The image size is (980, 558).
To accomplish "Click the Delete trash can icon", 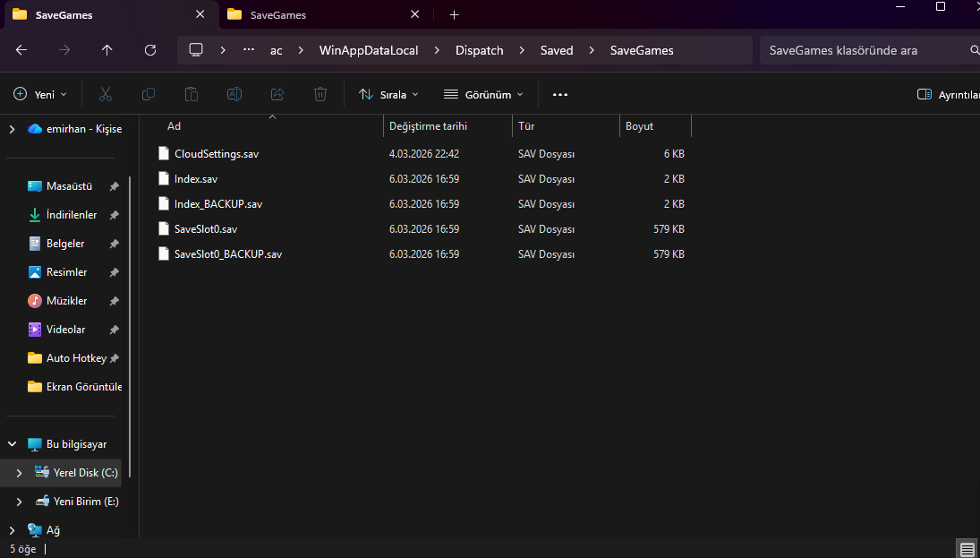I will [x=320, y=94].
